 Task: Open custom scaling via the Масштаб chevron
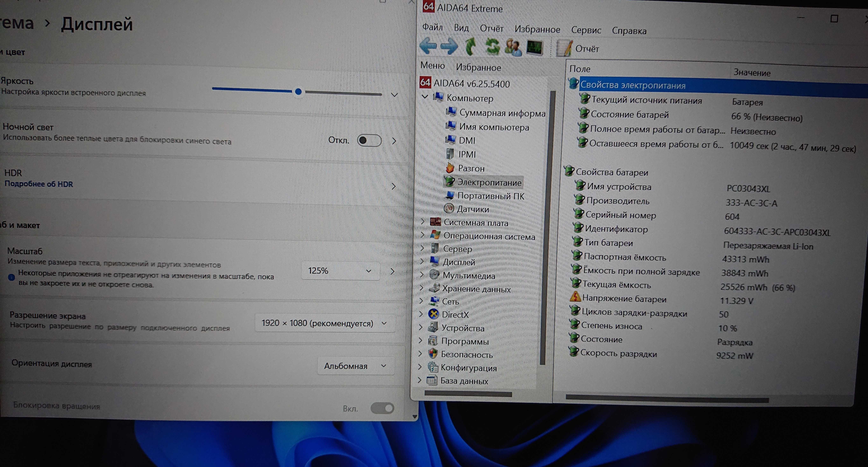point(392,271)
